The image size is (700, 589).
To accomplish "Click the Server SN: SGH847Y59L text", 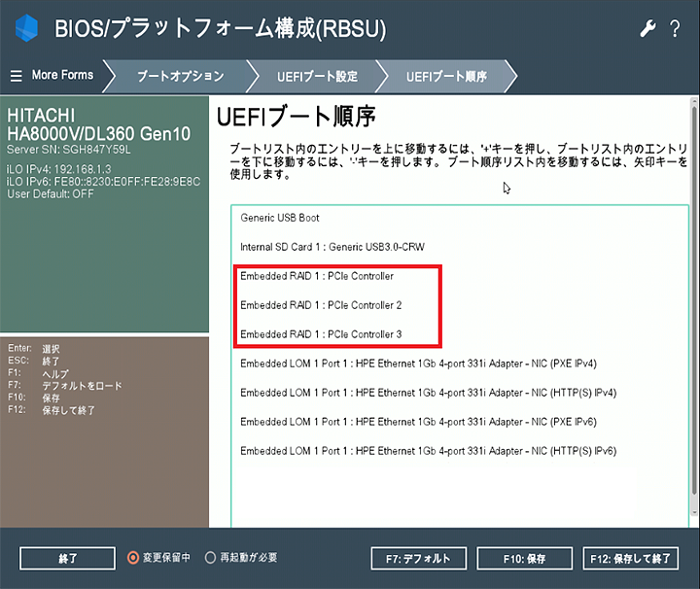I will click(x=68, y=150).
